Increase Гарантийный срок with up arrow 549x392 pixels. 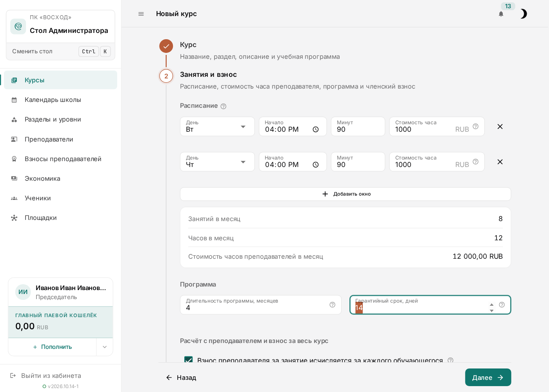click(492, 305)
